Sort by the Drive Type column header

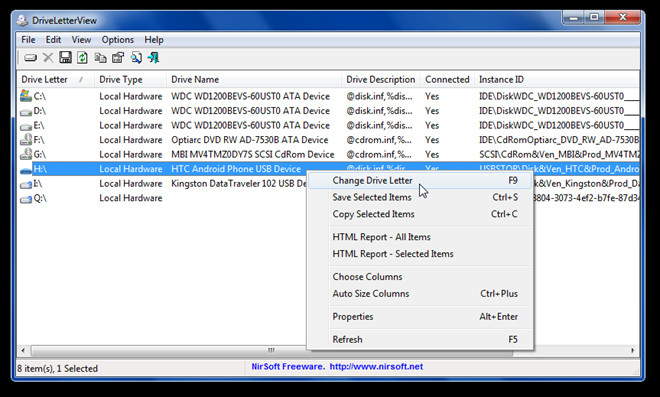[x=130, y=80]
